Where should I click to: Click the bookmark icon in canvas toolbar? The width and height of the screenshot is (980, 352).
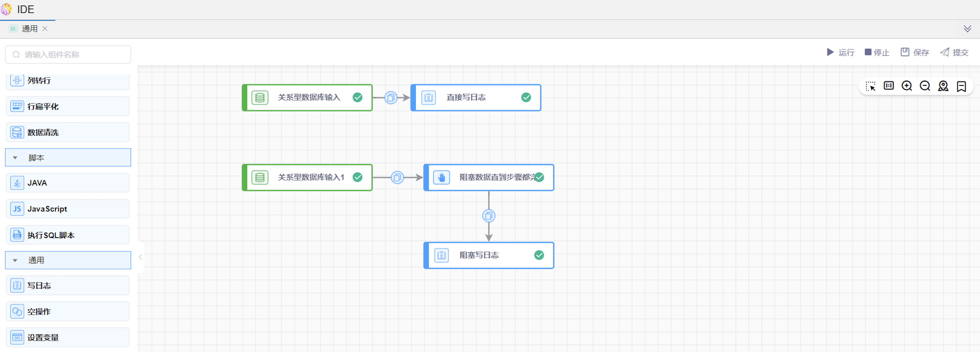pyautogui.click(x=961, y=86)
